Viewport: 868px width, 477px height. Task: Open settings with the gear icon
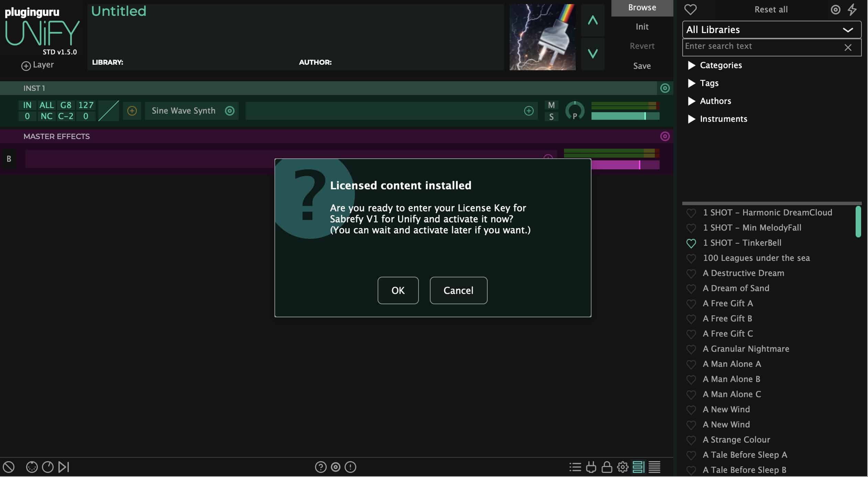point(622,467)
